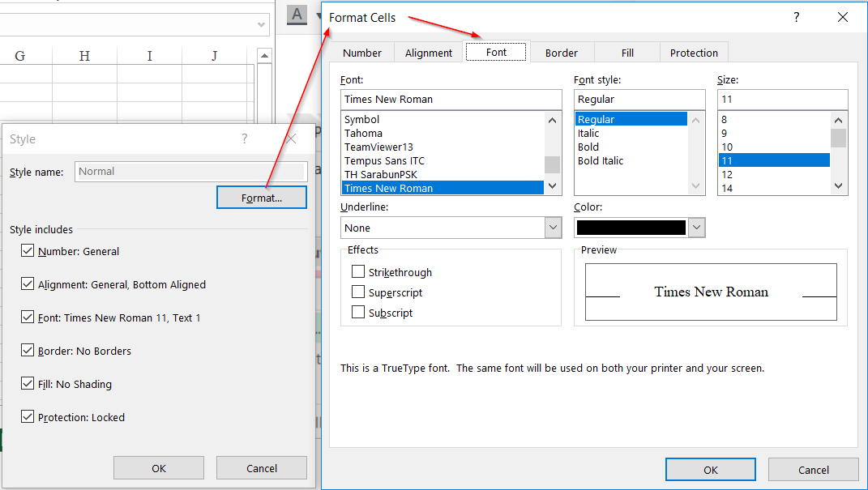The width and height of the screenshot is (868, 490).
Task: Click spreadsheet vertical scrollbar up arrow
Action: (x=264, y=55)
